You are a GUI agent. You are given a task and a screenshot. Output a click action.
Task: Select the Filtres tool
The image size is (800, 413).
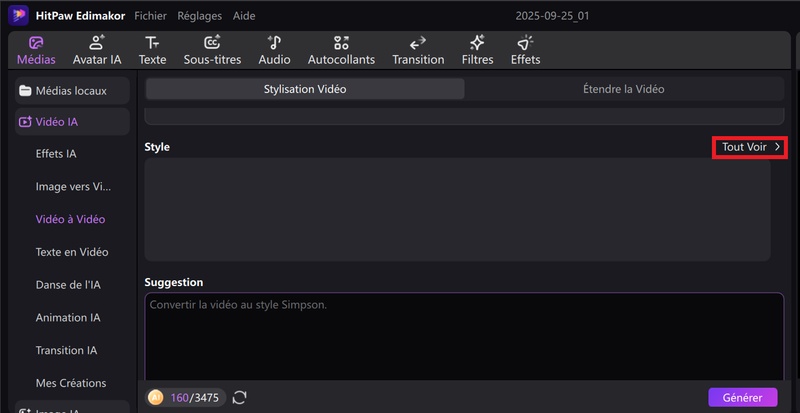tap(477, 50)
